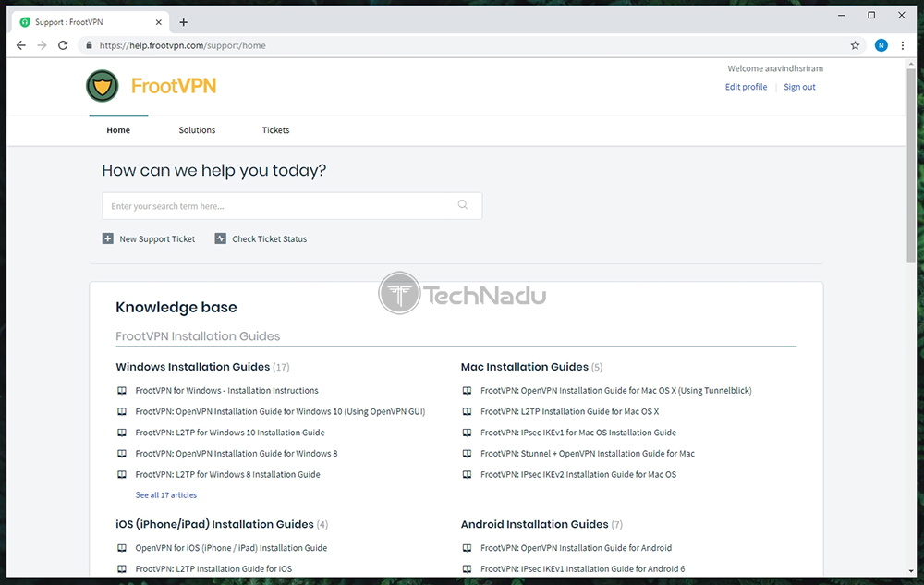Image resolution: width=924 pixels, height=585 pixels.
Task: Click book icon beside IPsec IKEv1 for Mac OS
Action: point(467,433)
